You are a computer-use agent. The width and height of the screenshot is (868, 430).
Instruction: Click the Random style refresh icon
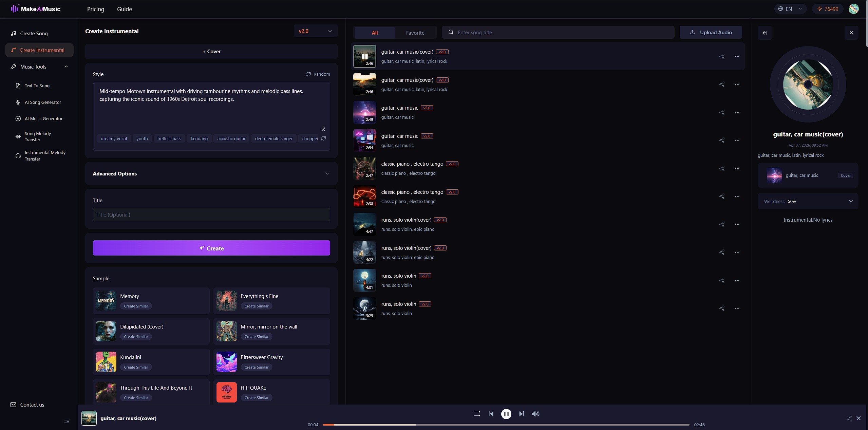pyautogui.click(x=308, y=74)
